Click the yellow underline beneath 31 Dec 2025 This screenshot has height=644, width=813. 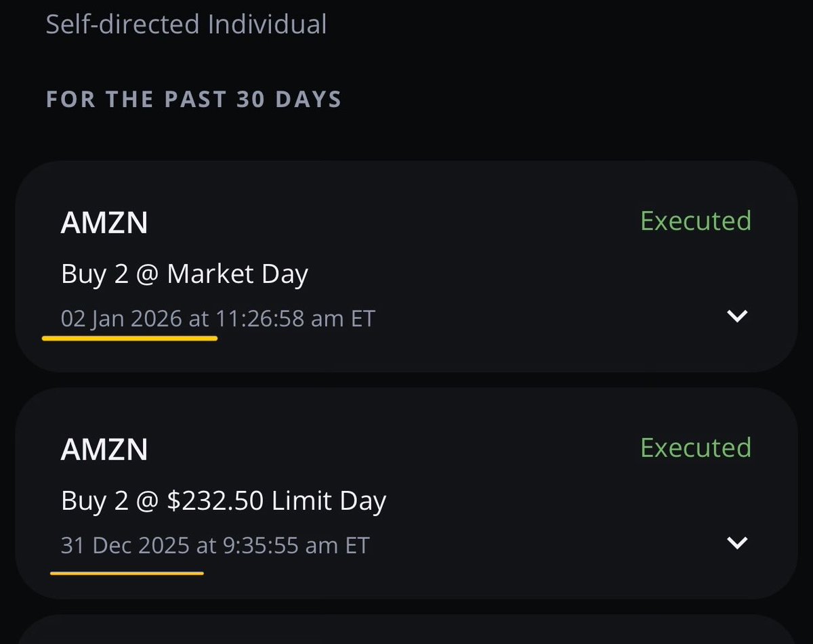point(127,573)
